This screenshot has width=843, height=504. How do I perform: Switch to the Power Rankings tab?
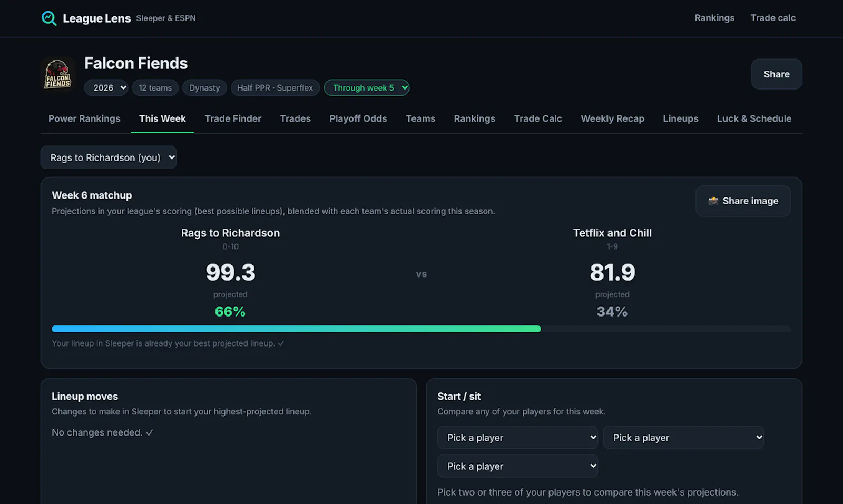[x=84, y=118]
